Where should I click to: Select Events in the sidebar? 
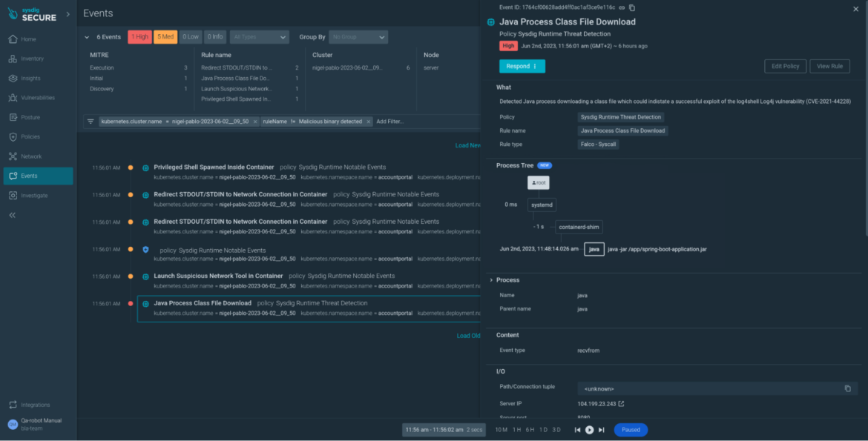(x=38, y=176)
